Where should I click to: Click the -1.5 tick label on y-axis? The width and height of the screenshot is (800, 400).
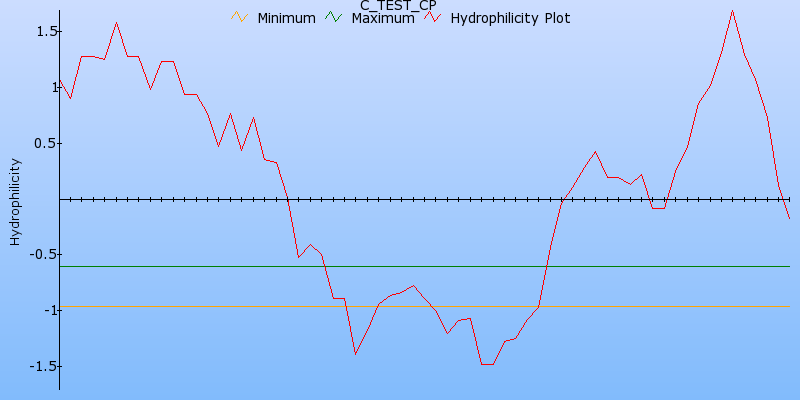coord(35,366)
